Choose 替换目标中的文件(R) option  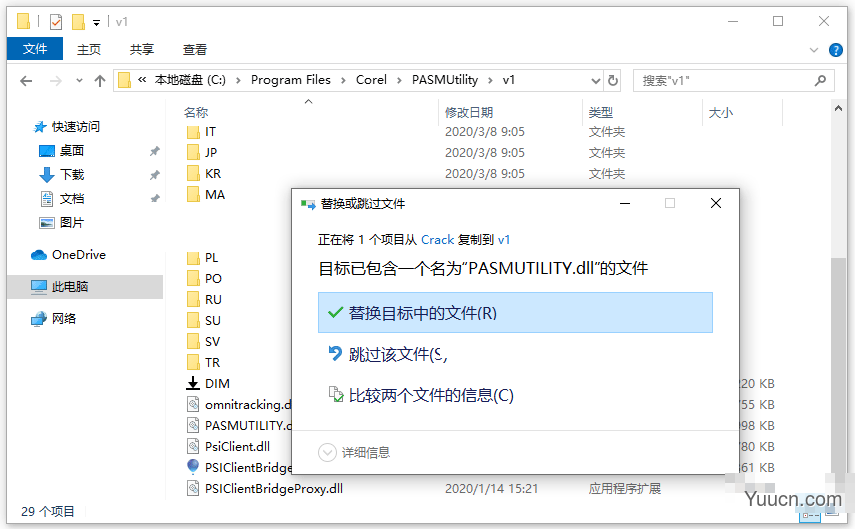(515, 313)
